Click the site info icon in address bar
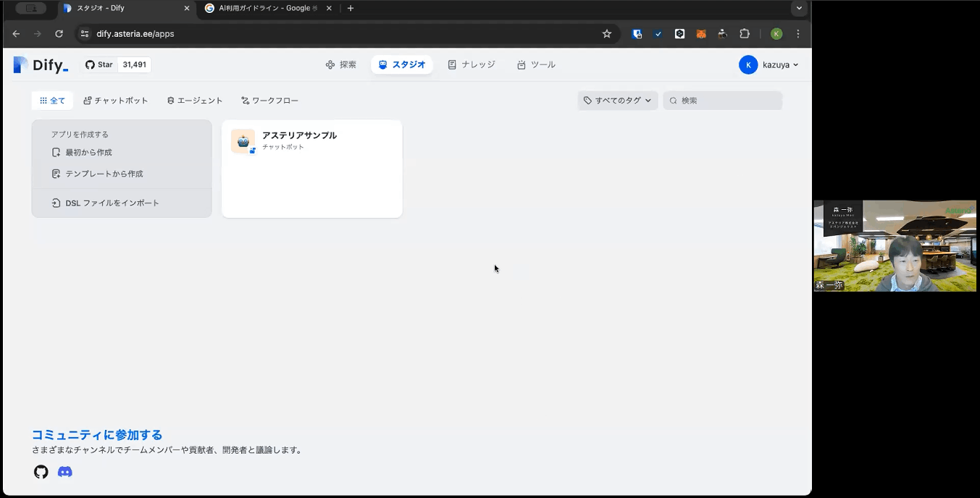The height and width of the screenshot is (498, 980). click(x=85, y=34)
